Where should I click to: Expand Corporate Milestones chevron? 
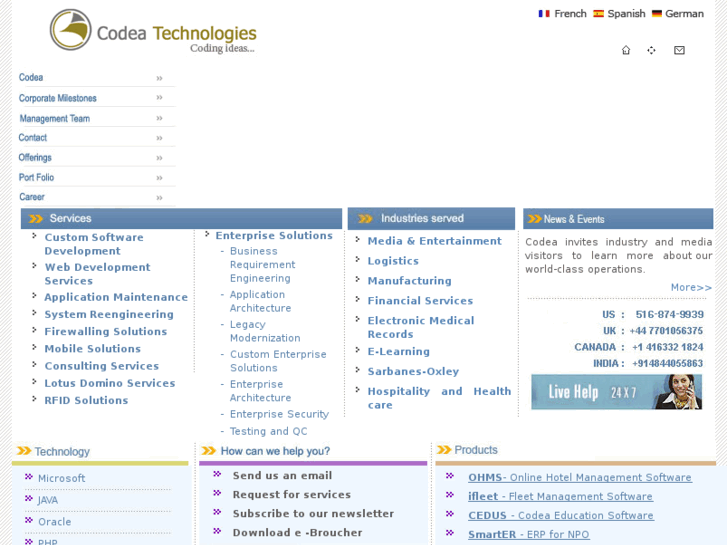pos(159,97)
